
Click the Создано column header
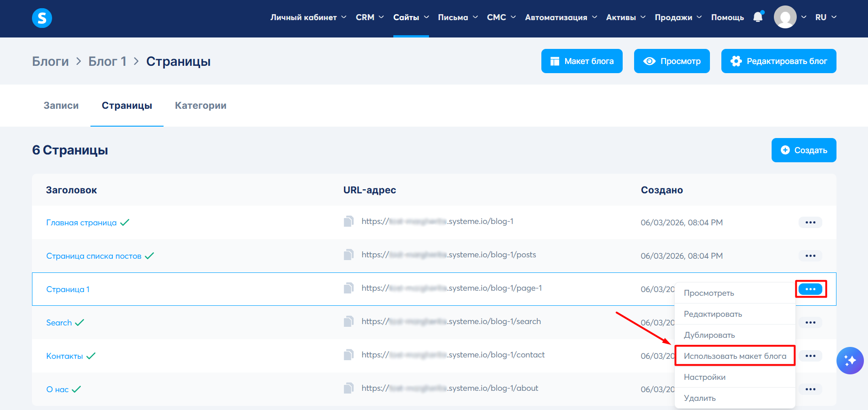[662, 190]
